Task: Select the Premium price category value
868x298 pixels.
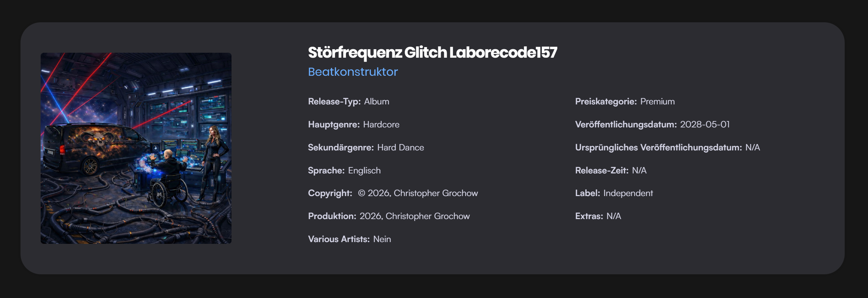Action: (x=657, y=102)
